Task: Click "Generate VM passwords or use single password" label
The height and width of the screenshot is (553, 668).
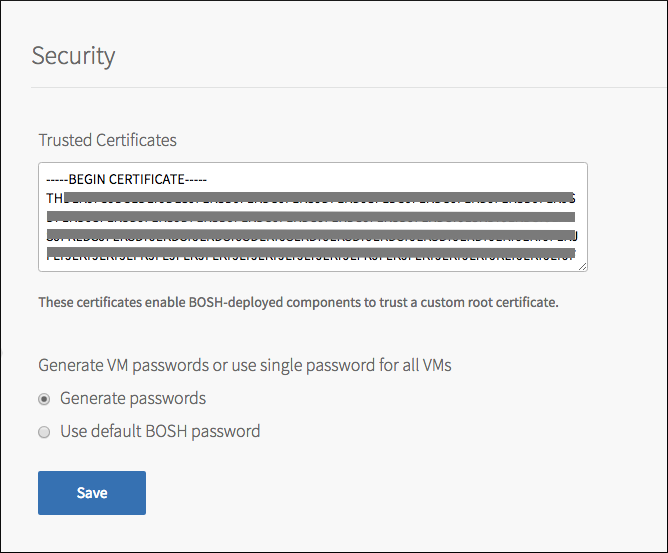Action: pos(245,365)
